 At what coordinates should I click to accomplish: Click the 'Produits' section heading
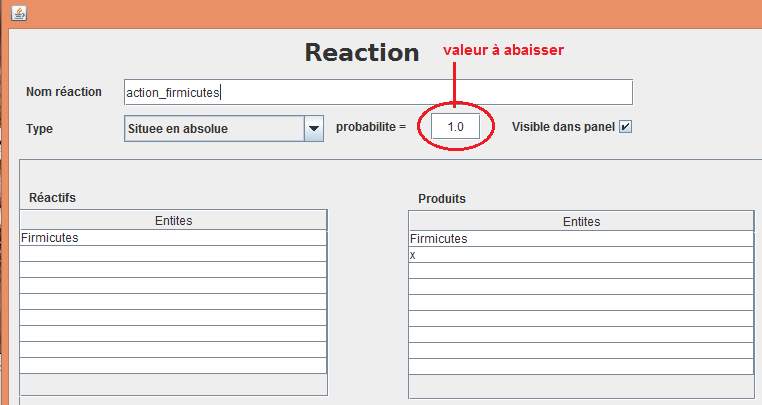click(442, 199)
